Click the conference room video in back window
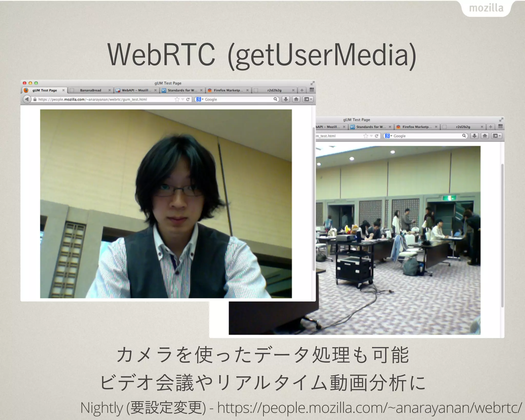Image resolution: width=525 pixels, height=420 pixels. [398, 240]
